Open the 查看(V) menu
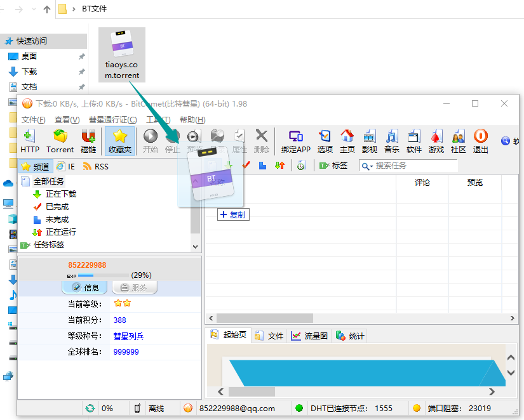Viewport: 524px width, 420px height. click(67, 119)
